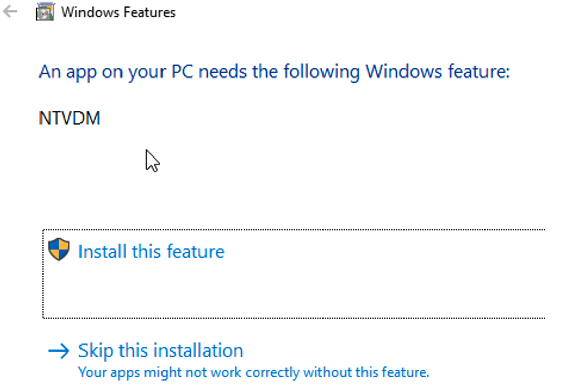Click the Windows Features window title text

pyautogui.click(x=118, y=12)
